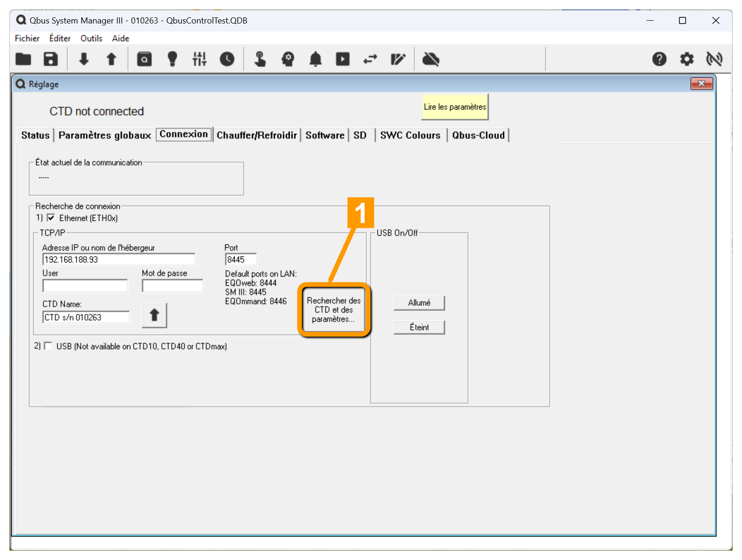Click the Lire les paramètres button

(x=455, y=107)
